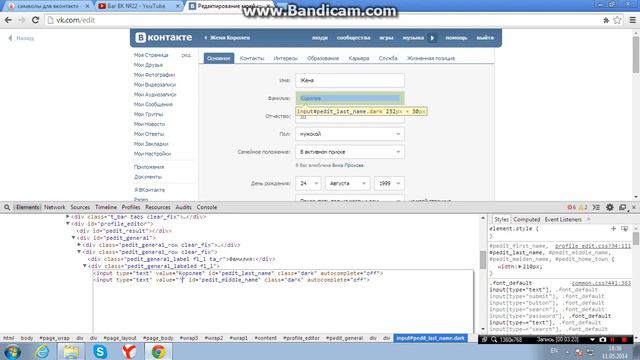Open the Timeline panel in DevTools
Viewport: 640px width, 360px height.
(x=106, y=207)
